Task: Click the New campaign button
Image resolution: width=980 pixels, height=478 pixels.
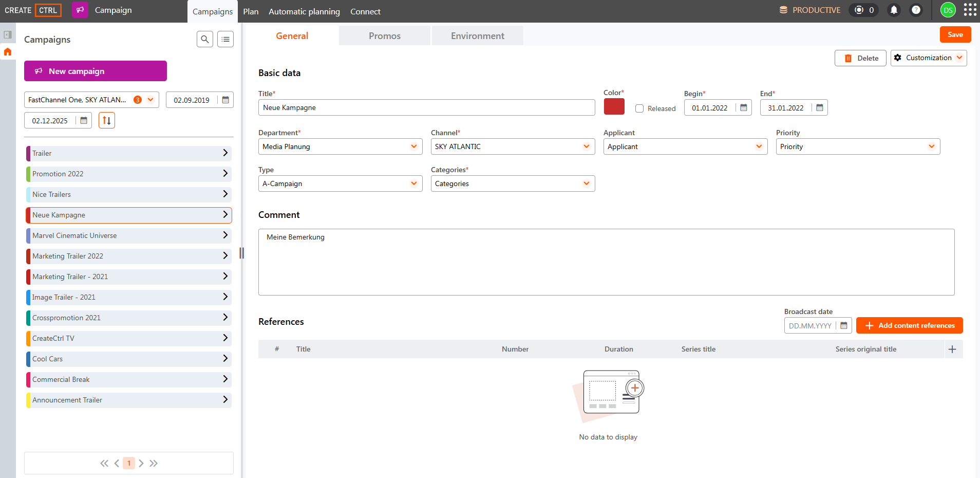Action: [96, 71]
